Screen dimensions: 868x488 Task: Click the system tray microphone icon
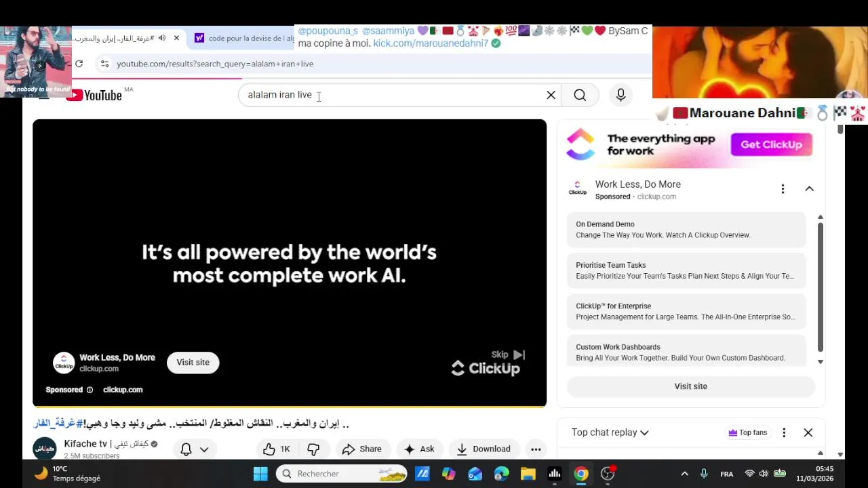click(x=704, y=474)
